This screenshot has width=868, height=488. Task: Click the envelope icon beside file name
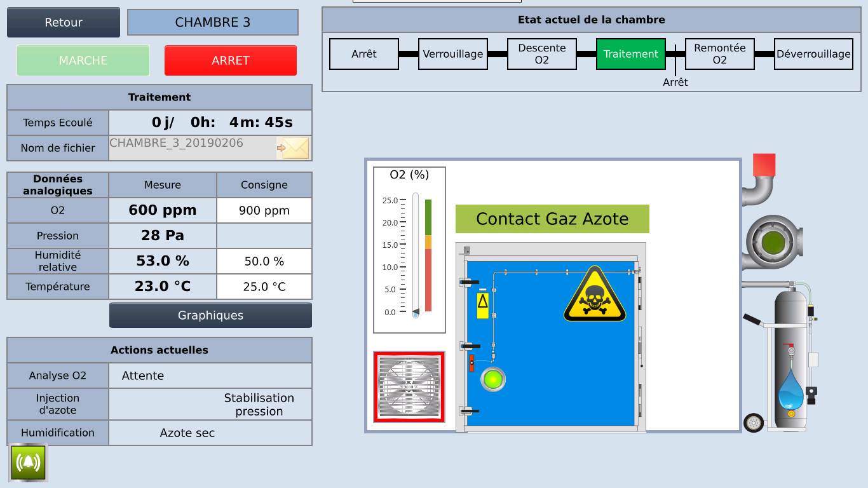point(294,148)
